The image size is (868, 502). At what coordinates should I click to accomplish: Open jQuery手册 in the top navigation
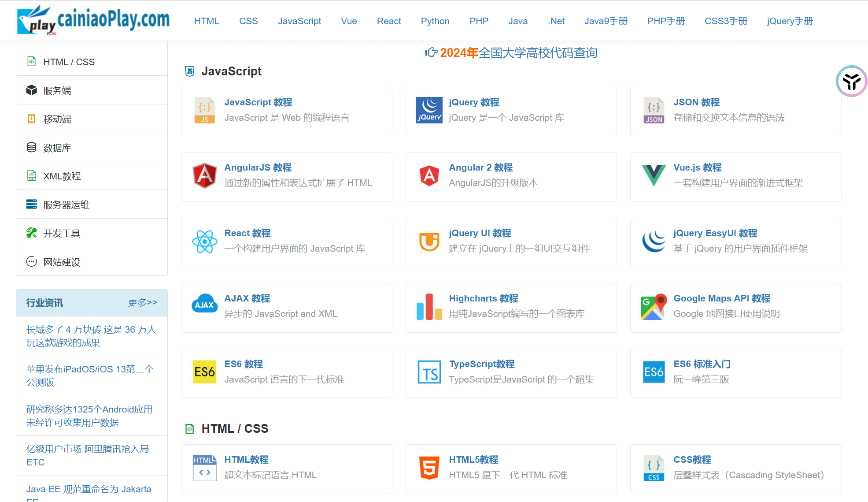790,21
